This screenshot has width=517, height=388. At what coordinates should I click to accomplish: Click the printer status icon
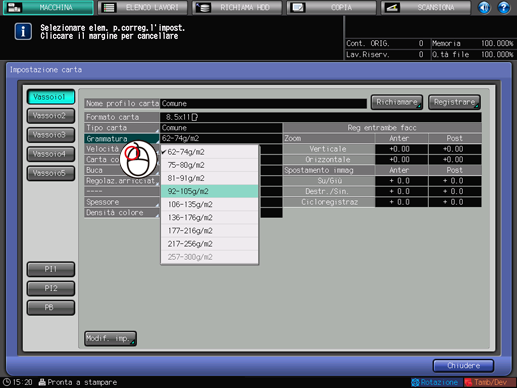click(x=42, y=382)
